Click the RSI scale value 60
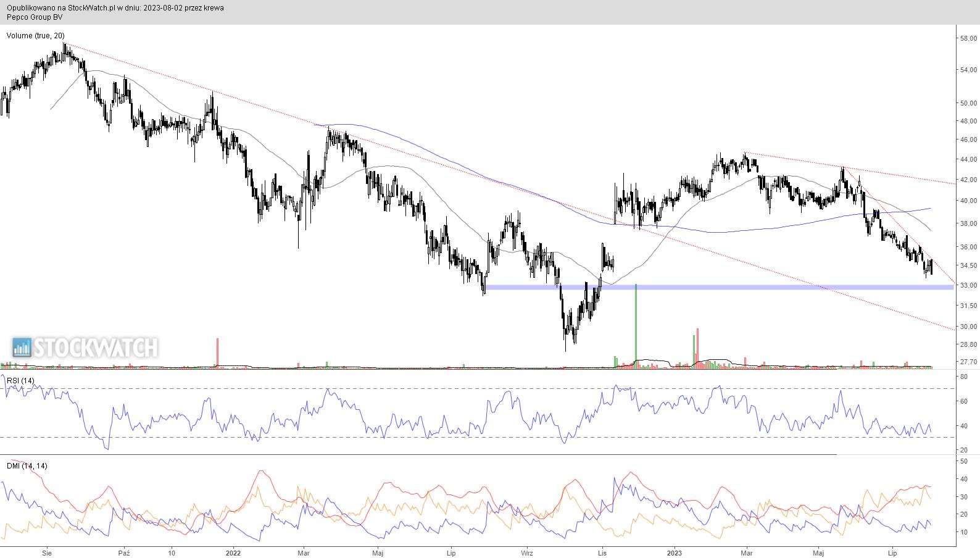This screenshot has height=558, width=980. [964, 401]
